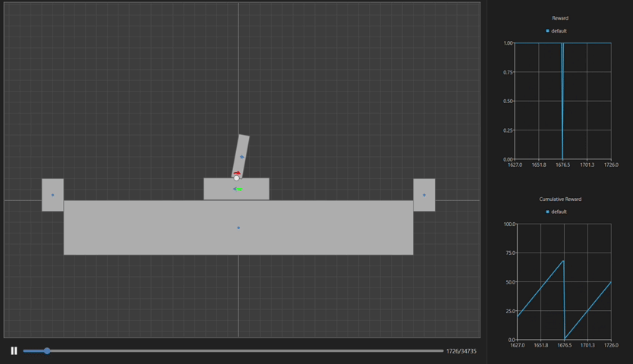Click the red marker at pole base
The height and width of the screenshot is (364, 633).
click(237, 174)
